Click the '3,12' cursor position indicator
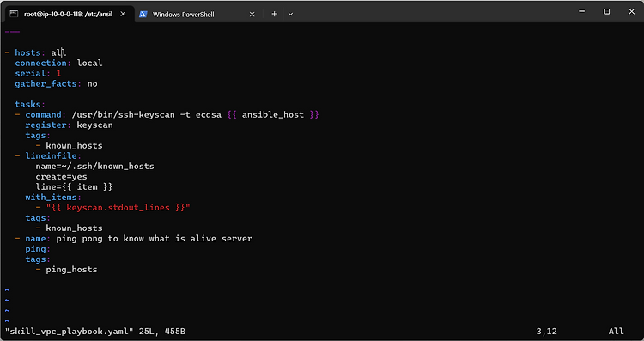The height and width of the screenshot is (341, 644). tap(547, 332)
